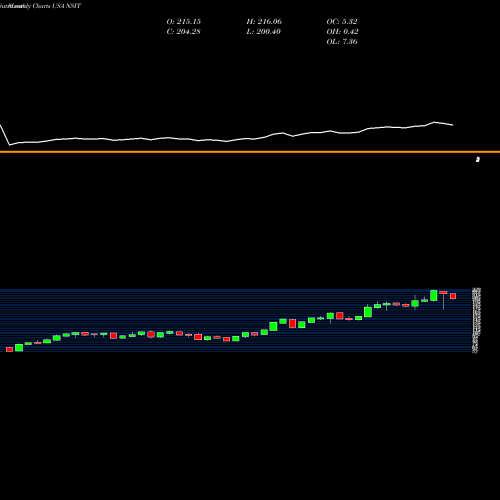Click the OL: 7.36 value
Viewport: 500px width, 500px height.
coord(342,42)
